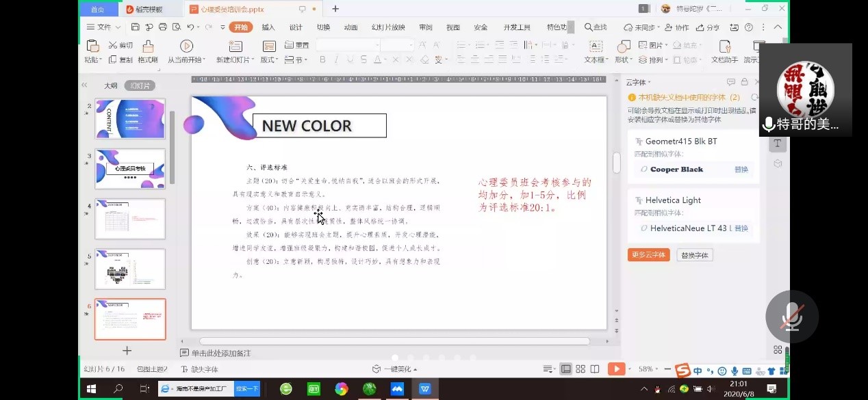Switch sidebar to outline (大纲) view
This screenshot has height=400, width=868.
point(110,85)
